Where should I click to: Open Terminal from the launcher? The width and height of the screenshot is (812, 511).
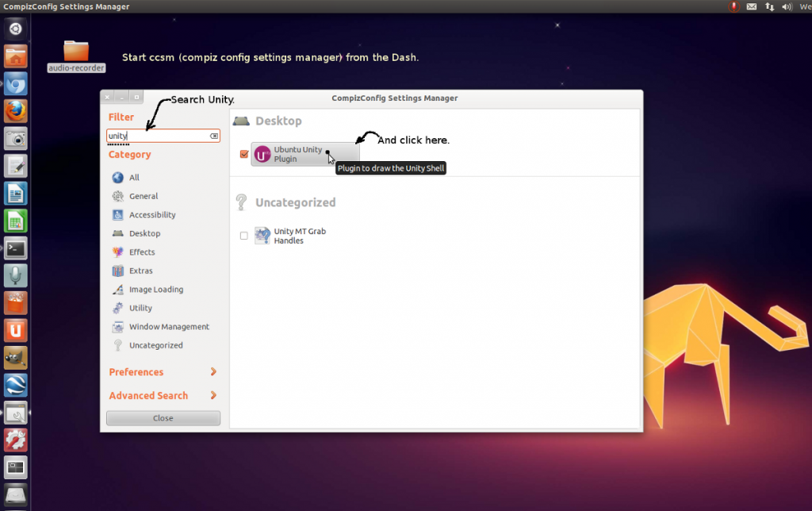16,249
